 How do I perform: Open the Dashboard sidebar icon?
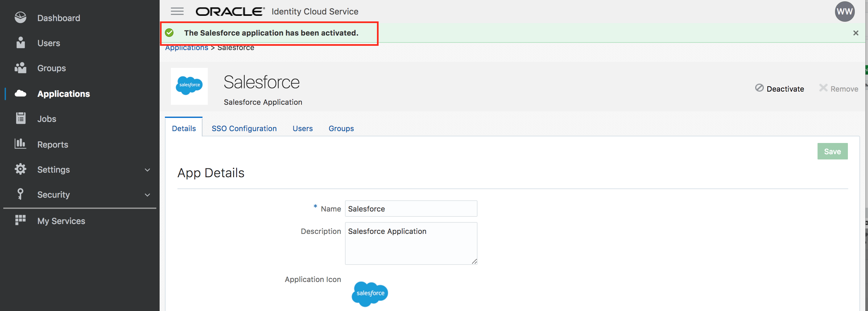click(20, 17)
